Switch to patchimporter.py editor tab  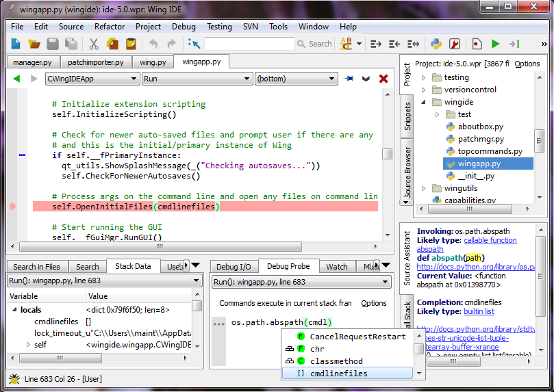point(96,62)
